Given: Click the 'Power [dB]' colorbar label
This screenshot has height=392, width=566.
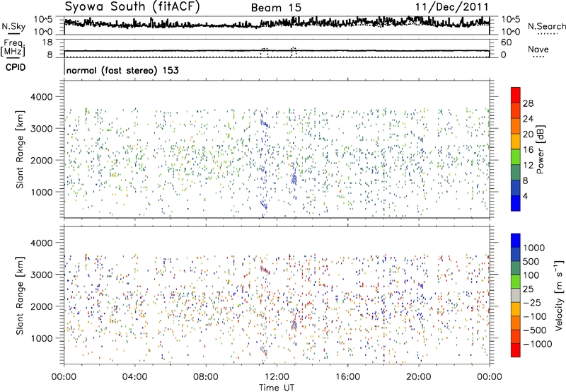Looking at the screenshot, I should 540,149.
